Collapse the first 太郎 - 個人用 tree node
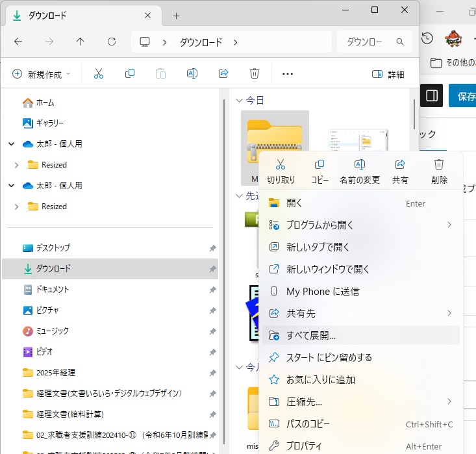This screenshot has height=454, width=476. (x=12, y=144)
